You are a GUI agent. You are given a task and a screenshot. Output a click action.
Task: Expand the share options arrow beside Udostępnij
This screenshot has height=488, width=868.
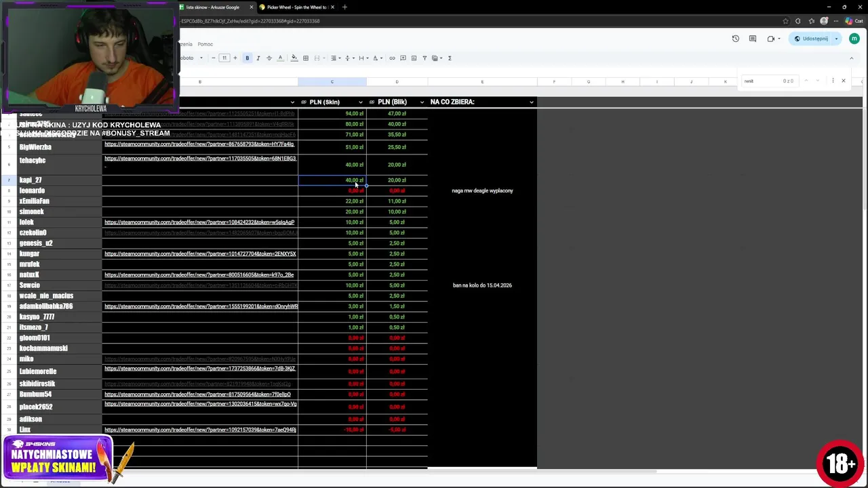[836, 39]
